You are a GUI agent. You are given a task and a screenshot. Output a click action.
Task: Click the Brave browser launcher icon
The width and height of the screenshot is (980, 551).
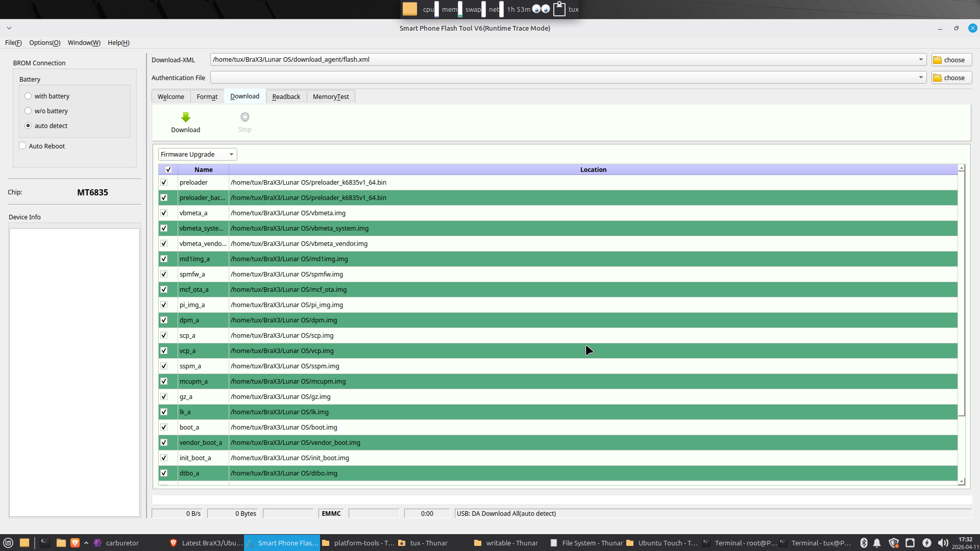click(x=75, y=543)
